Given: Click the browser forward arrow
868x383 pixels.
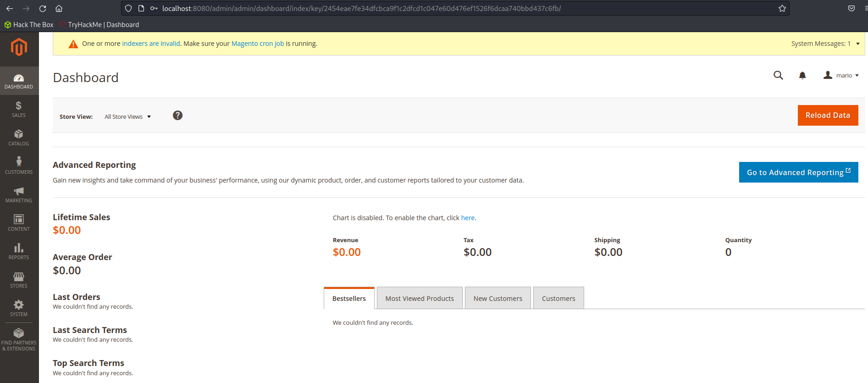Looking at the screenshot, I should coord(26,8).
